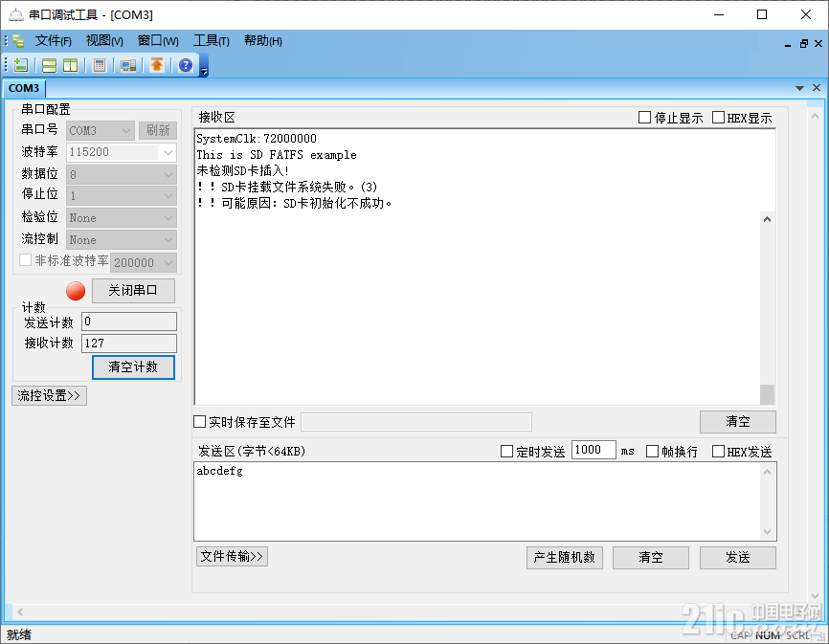Click the horizontal scrollbar left arrow at bottom
Screen dimensions: 829x644
[x=20, y=611]
